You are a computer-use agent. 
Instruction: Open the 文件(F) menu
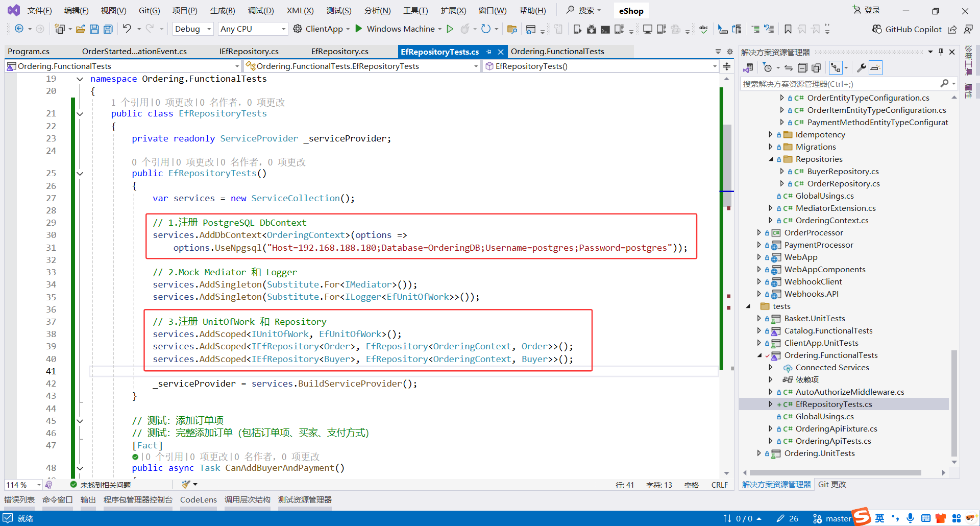point(39,10)
